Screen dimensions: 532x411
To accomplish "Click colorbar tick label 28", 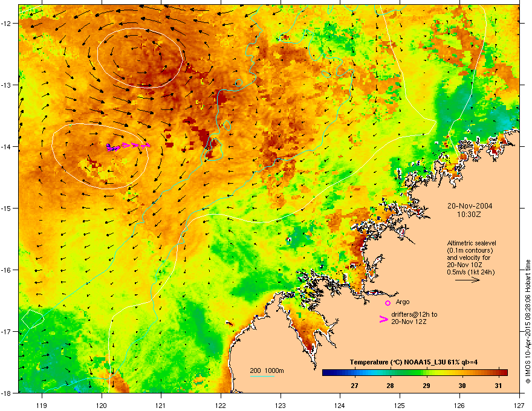I will click(391, 386).
